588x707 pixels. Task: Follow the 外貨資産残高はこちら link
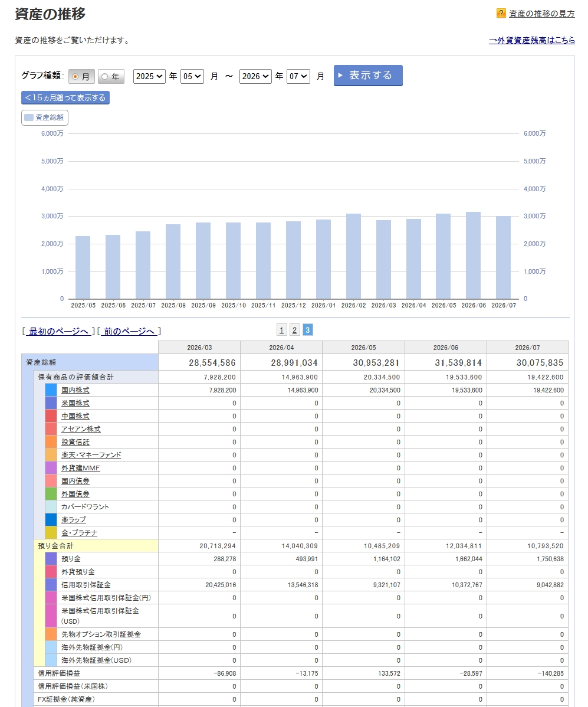pos(532,40)
